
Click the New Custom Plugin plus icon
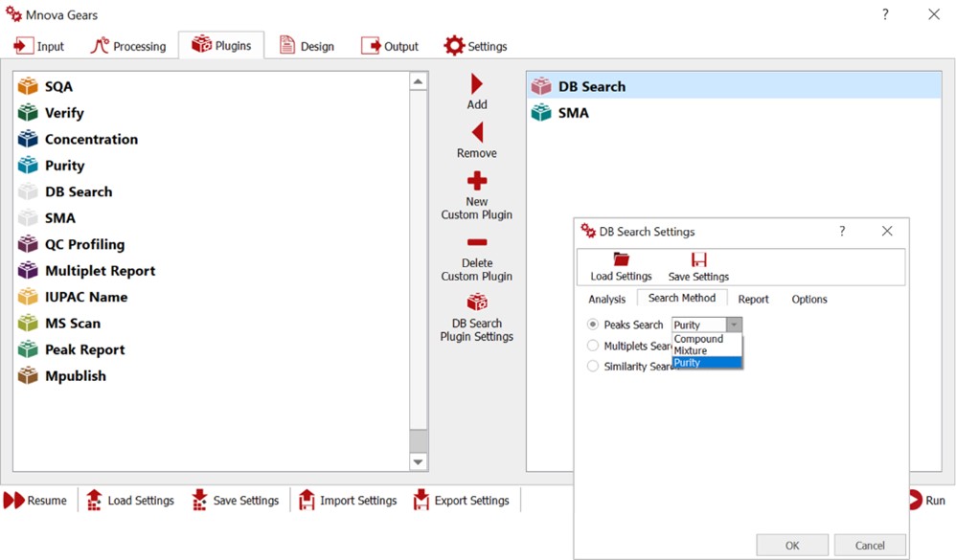pos(476,181)
